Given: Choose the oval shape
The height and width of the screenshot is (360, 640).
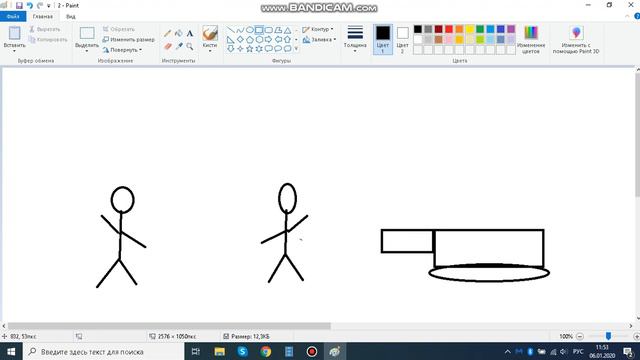Looking at the screenshot, I should coord(249,30).
